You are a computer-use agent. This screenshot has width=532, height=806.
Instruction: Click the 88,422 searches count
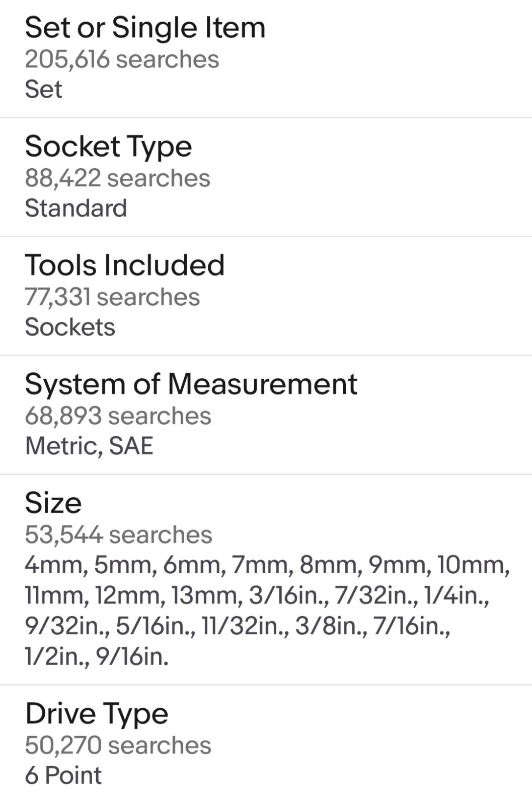click(117, 178)
